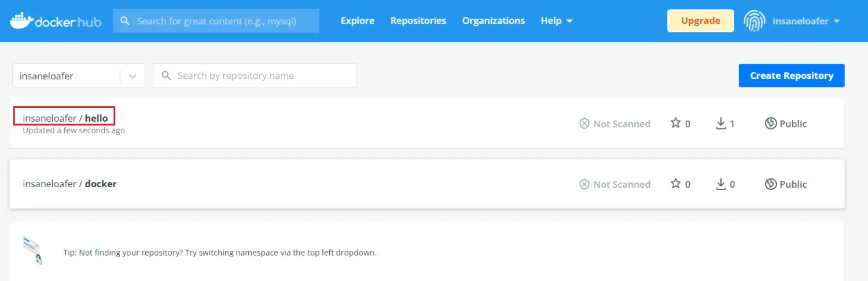
Task: Click the Not Scanned shield icon for hello
Action: pos(584,123)
